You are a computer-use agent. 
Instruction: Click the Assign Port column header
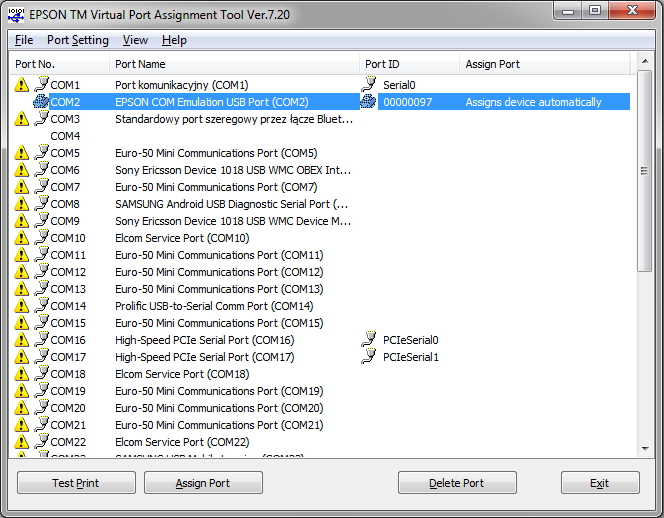point(545,64)
